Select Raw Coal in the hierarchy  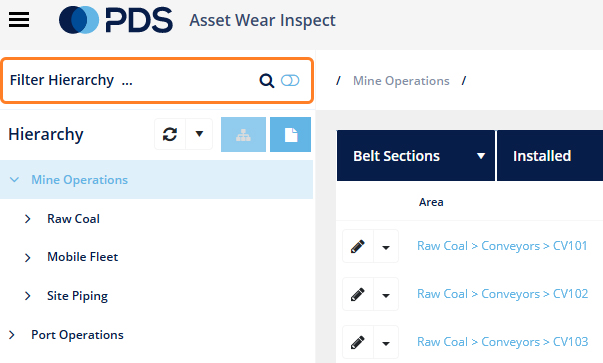(73, 219)
